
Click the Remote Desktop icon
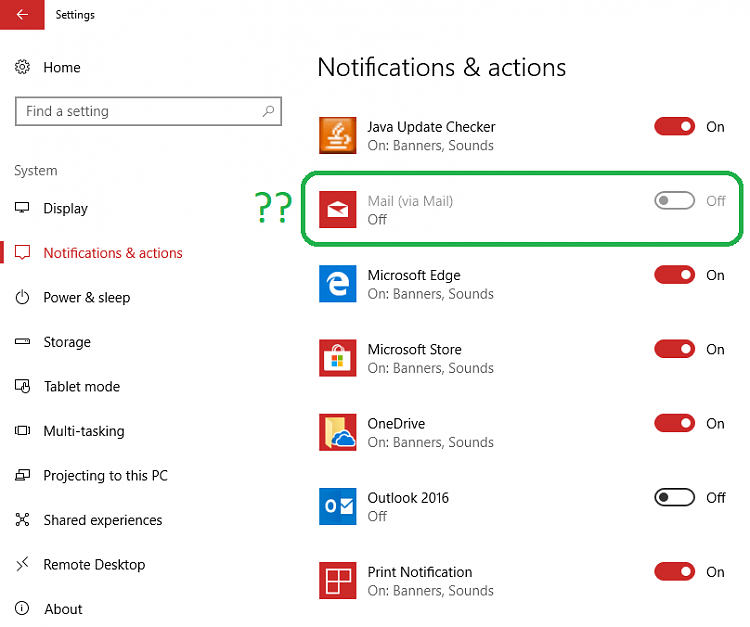(x=22, y=564)
